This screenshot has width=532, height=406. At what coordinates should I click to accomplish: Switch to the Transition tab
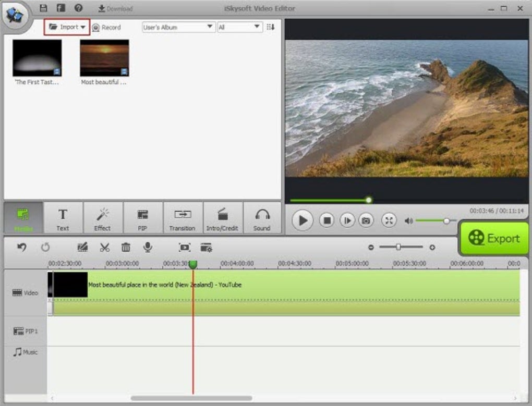183,217
